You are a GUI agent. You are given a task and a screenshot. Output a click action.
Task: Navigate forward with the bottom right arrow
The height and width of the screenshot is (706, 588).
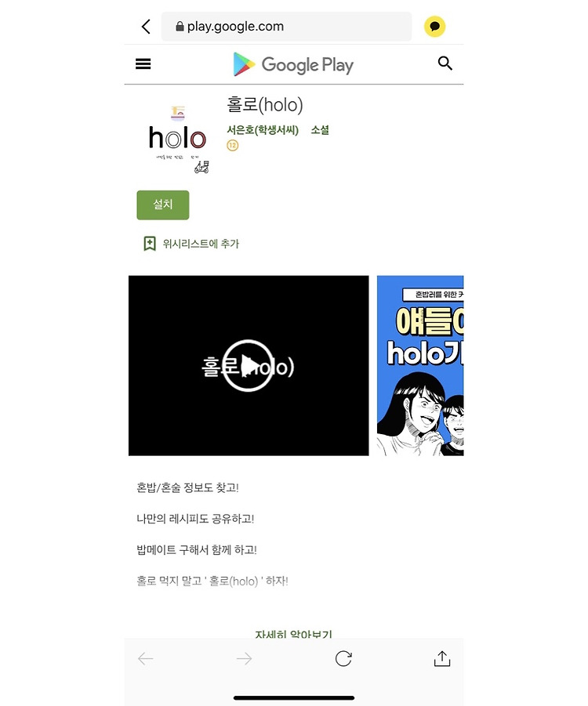click(244, 659)
